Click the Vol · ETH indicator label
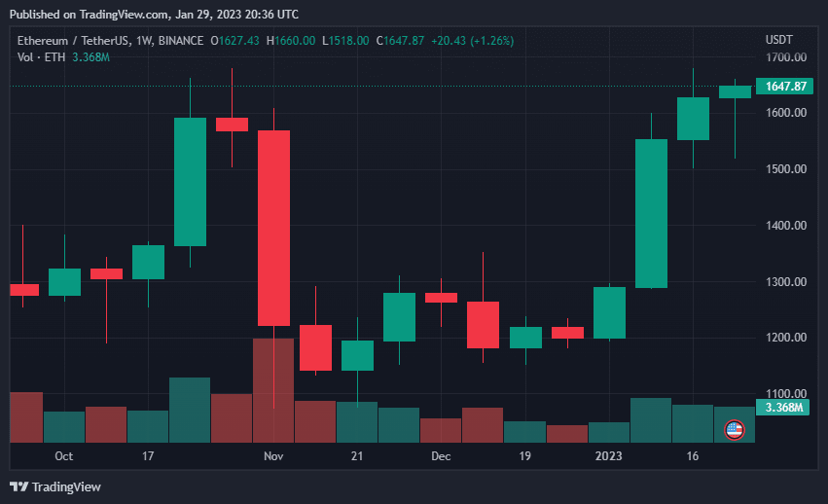 coord(41,57)
